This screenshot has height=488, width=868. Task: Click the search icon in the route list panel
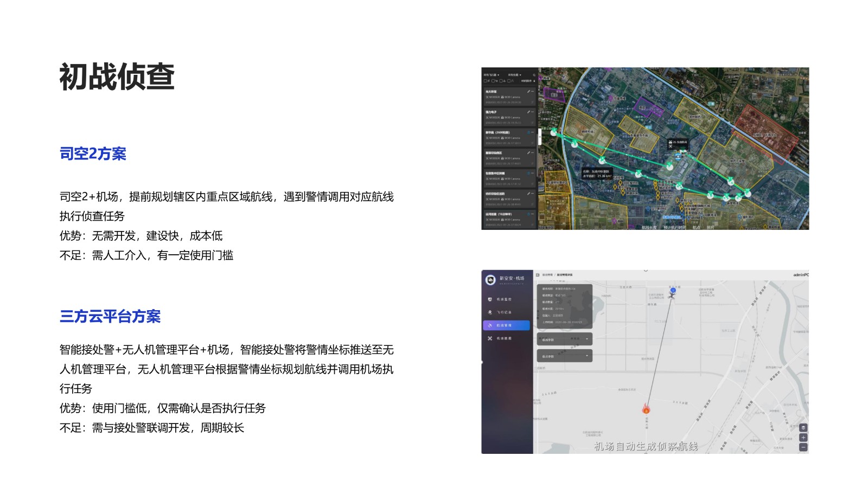click(x=534, y=75)
